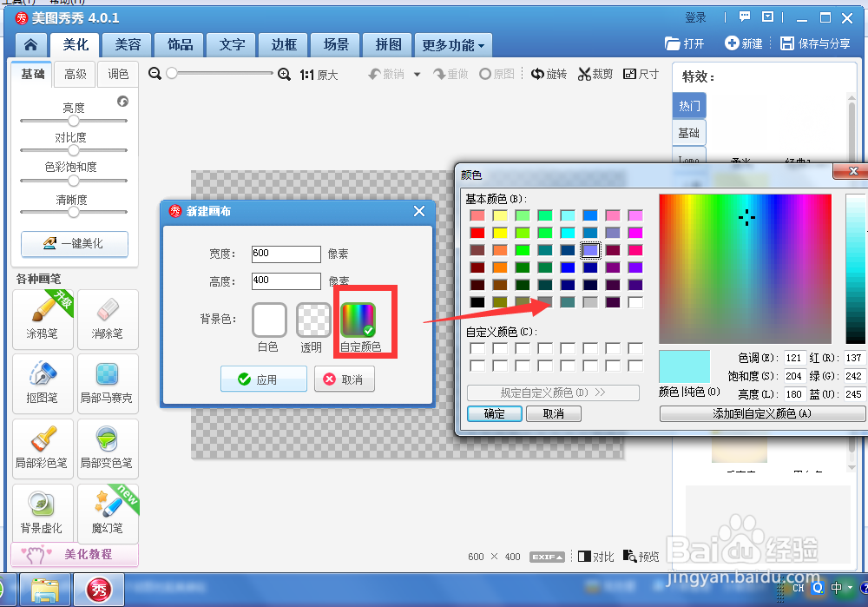Select the 局部彩色笔 tool

click(43, 449)
